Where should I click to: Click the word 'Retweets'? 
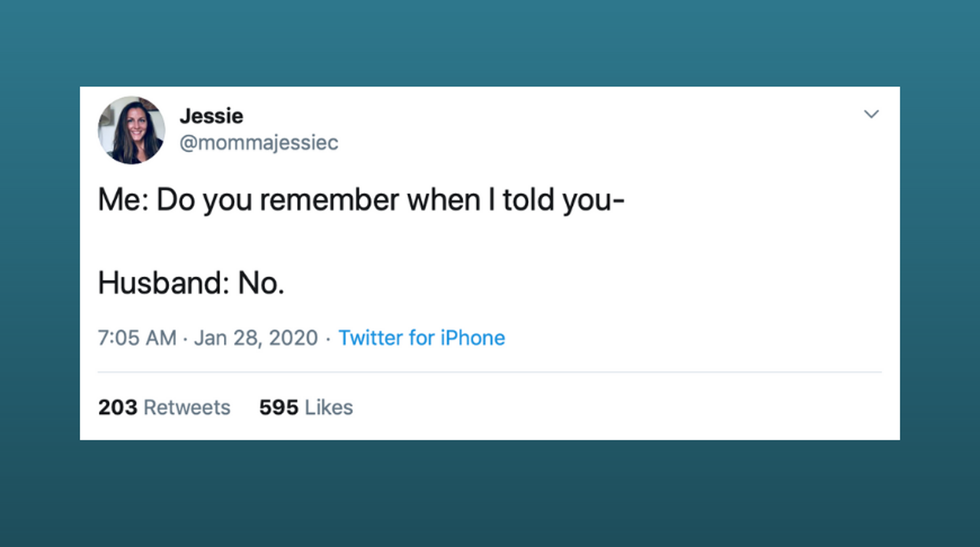click(x=187, y=408)
